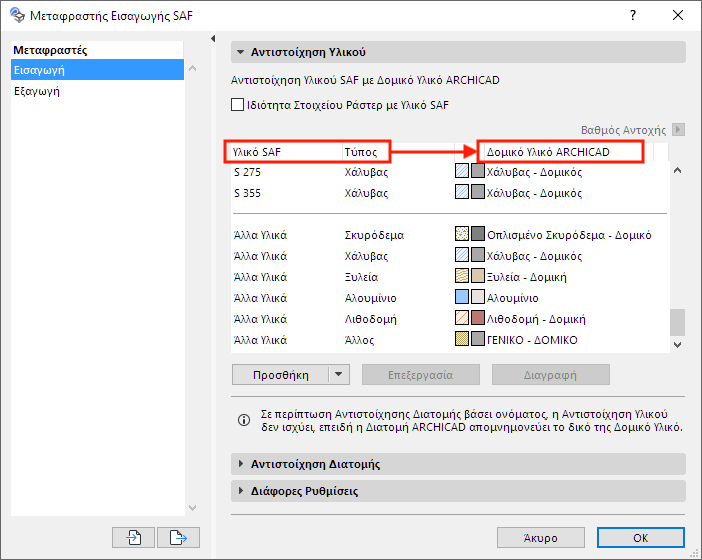702x560 pixels.
Task: Select Λιθοδομή - Δομική entry
Action: coord(536,318)
